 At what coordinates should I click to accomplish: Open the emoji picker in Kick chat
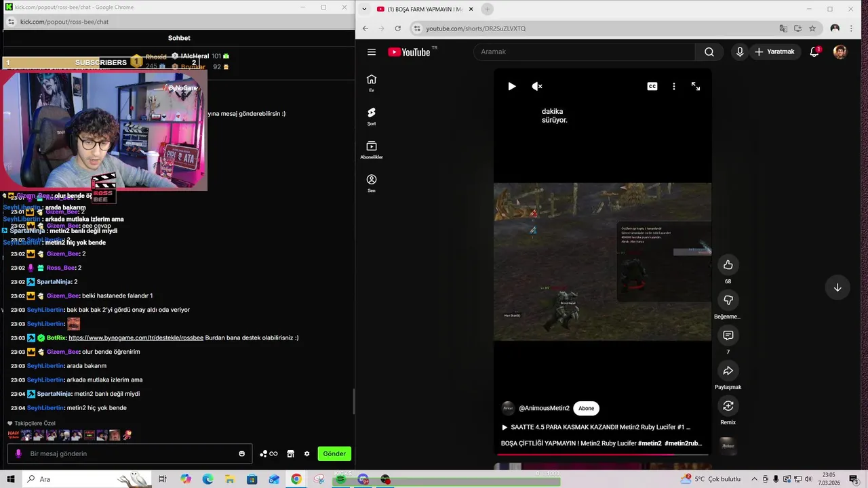coord(241,453)
